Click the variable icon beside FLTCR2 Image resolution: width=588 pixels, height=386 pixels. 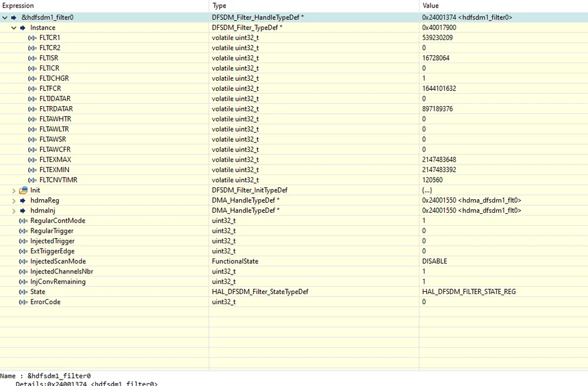(32, 48)
